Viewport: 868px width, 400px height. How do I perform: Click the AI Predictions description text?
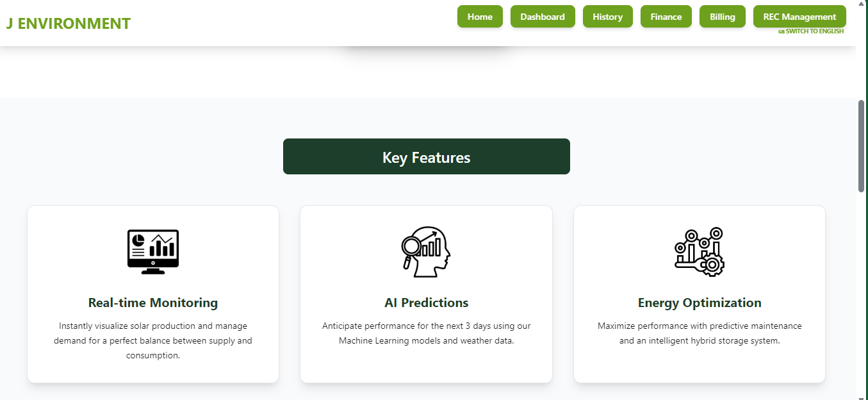point(426,333)
